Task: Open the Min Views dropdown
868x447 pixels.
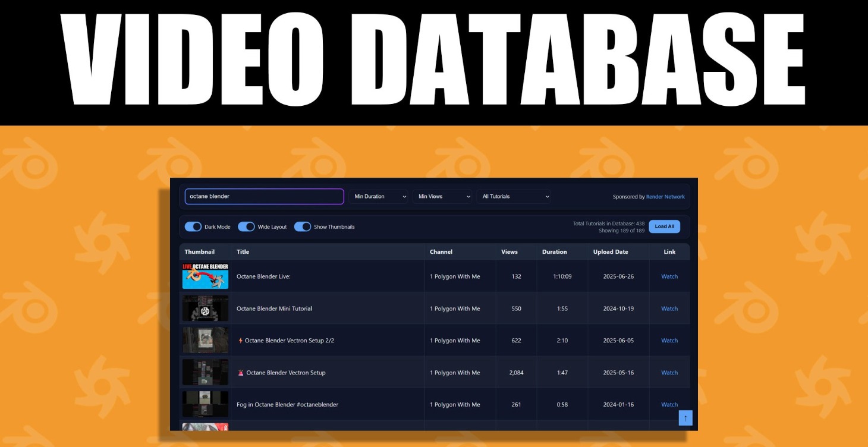Action: (x=442, y=196)
